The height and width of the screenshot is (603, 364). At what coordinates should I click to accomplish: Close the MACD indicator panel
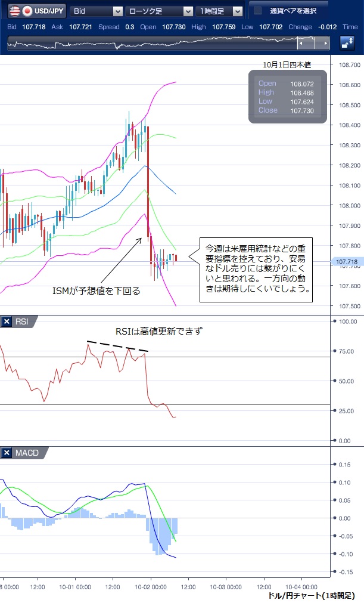7,453
